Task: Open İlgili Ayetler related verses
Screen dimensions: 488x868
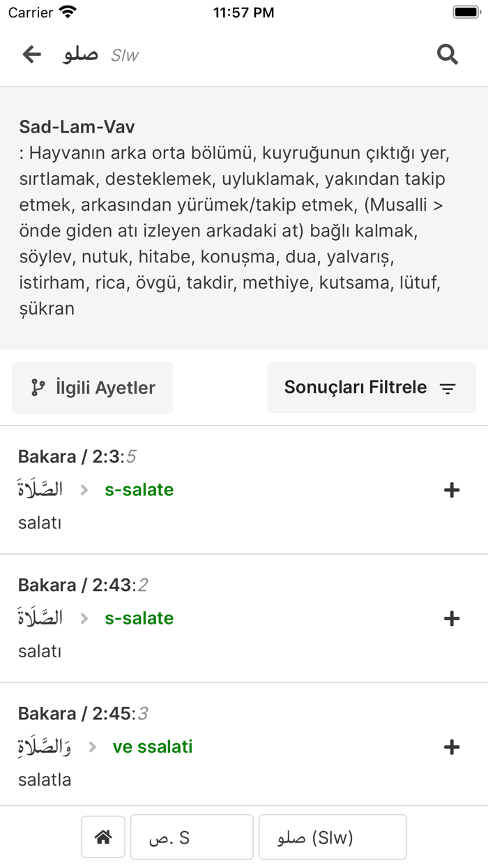Action: pos(92,387)
